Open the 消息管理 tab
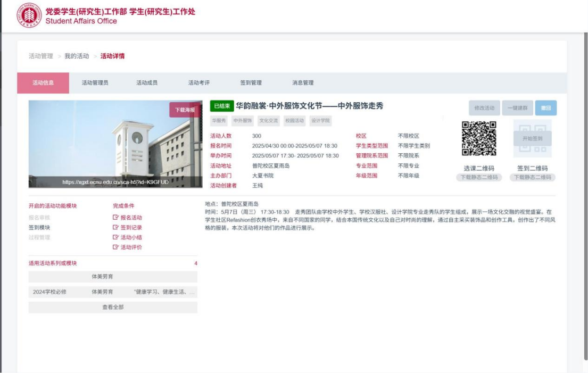The image size is (588, 373). [303, 83]
